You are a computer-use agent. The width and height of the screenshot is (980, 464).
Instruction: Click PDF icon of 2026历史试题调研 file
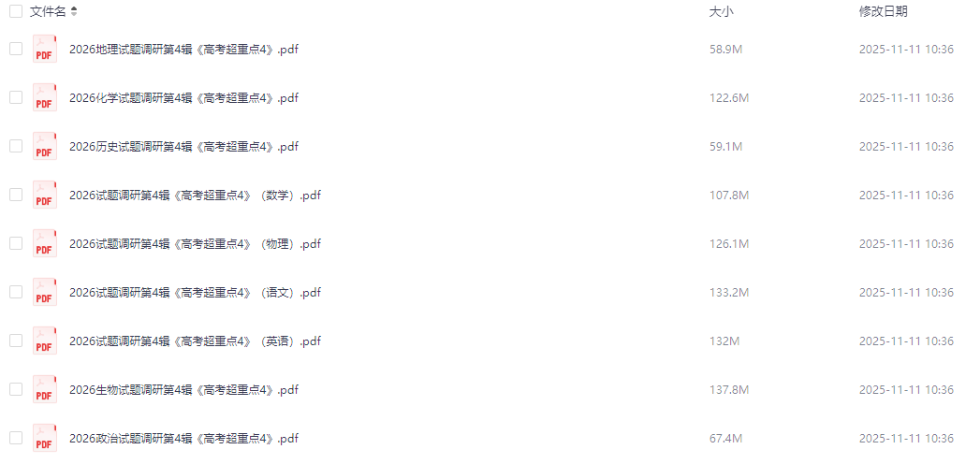click(x=44, y=146)
